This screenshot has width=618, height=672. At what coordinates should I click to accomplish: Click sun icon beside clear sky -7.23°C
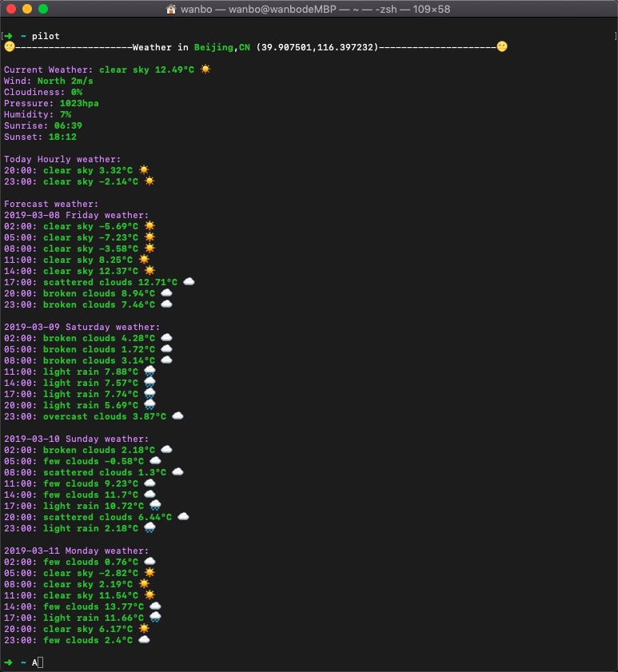click(x=150, y=237)
